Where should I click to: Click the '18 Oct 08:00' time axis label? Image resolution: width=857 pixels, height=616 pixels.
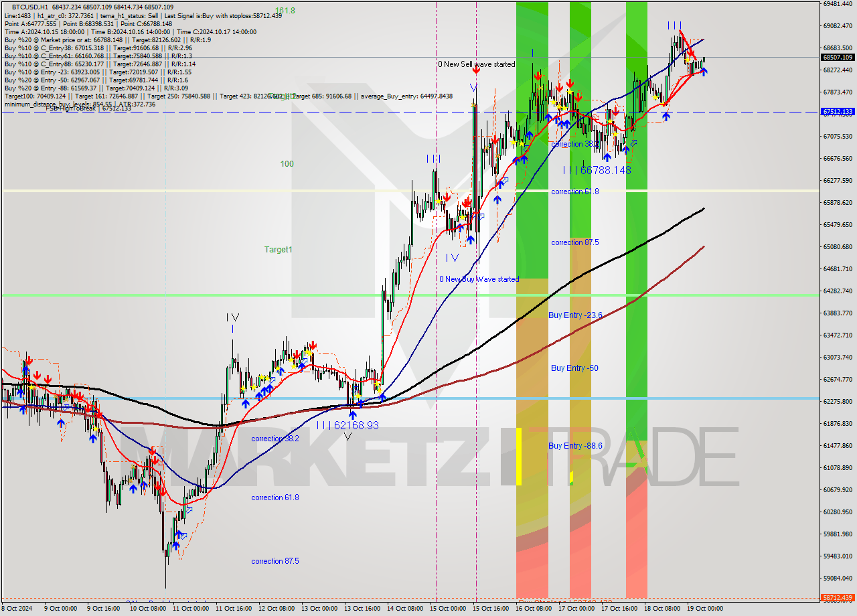pos(661,608)
